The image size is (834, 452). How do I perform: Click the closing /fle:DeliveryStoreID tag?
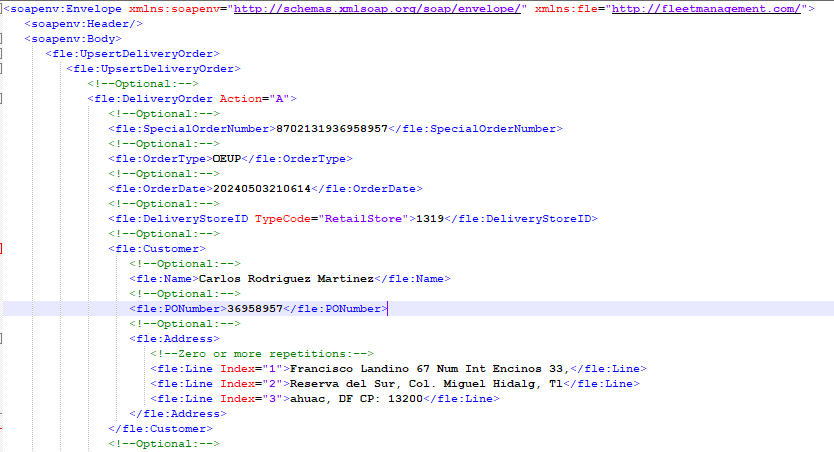point(521,219)
